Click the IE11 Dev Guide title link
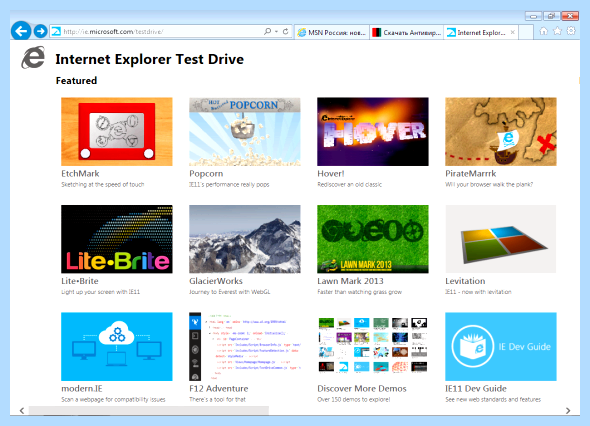The height and width of the screenshot is (426, 590). 476,388
